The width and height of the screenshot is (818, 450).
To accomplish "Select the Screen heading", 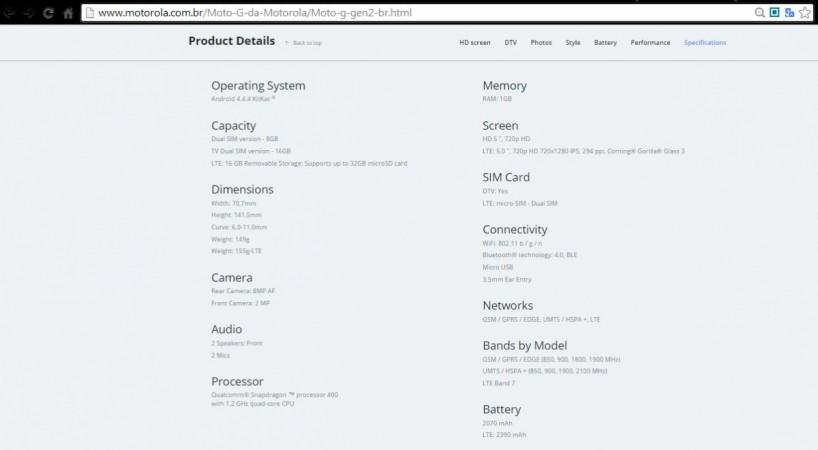I will coord(500,126).
